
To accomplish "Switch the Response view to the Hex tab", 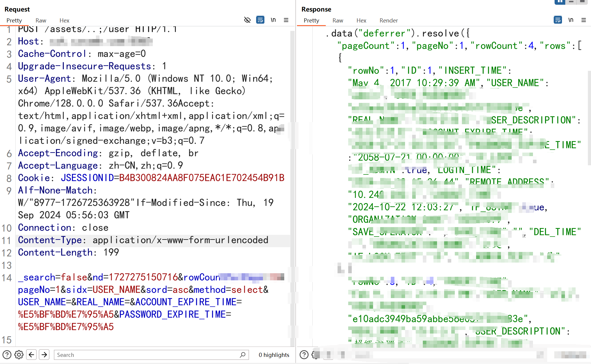I will (x=361, y=20).
